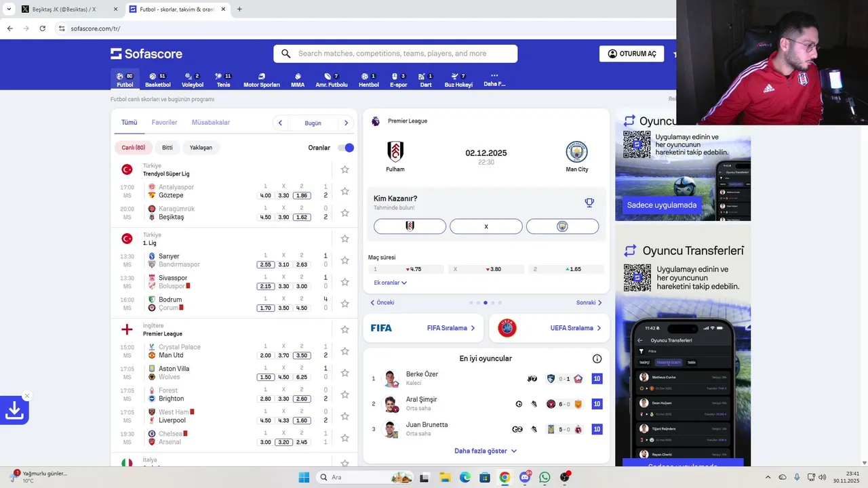868x488 pixels.
Task: Favorite the Karagümrük vs Beşiktaş match
Action: coord(344,213)
